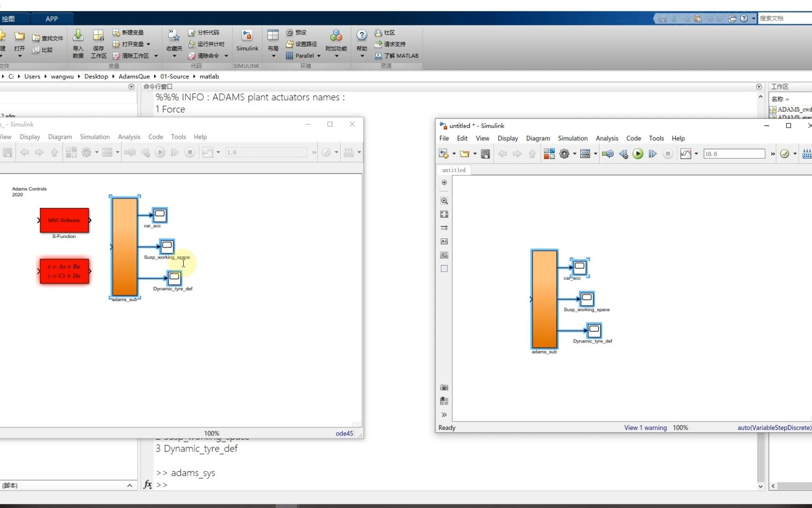Open Analysis menu in untitled Simulink
This screenshot has height=508, width=812.
[x=607, y=138]
